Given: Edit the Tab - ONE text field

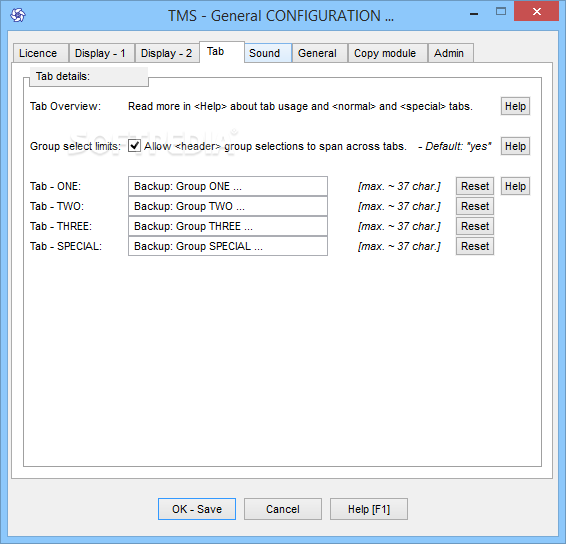Looking at the screenshot, I should click(x=228, y=186).
